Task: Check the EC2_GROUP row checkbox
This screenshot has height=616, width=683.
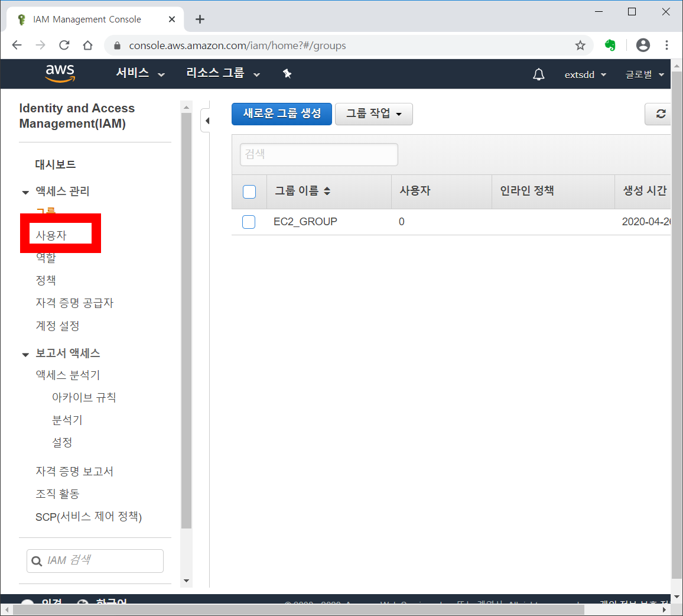Action: coord(249,222)
